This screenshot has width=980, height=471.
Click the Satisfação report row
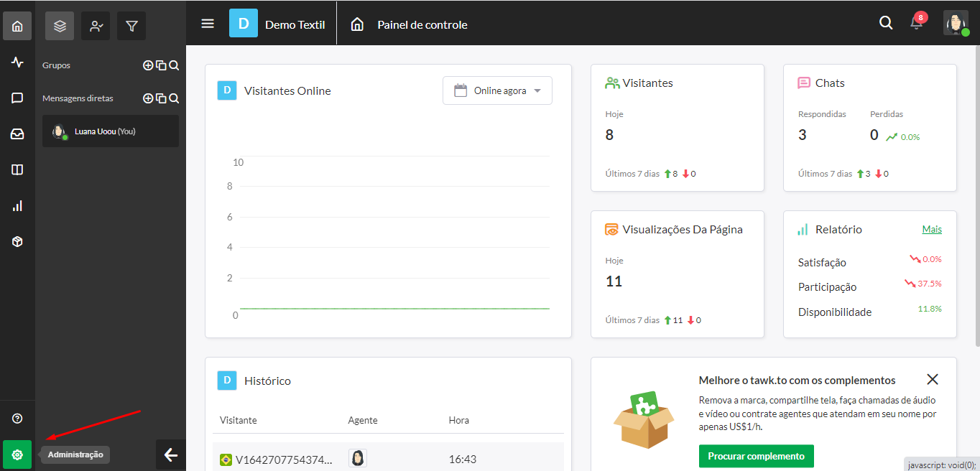coord(870,262)
